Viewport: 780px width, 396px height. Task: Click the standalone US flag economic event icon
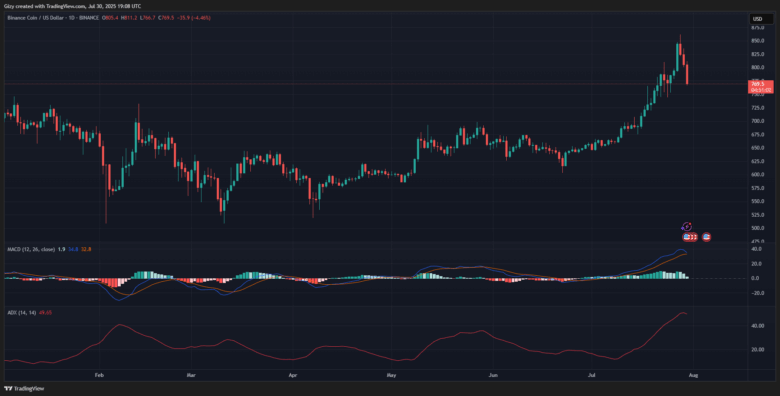click(x=706, y=237)
